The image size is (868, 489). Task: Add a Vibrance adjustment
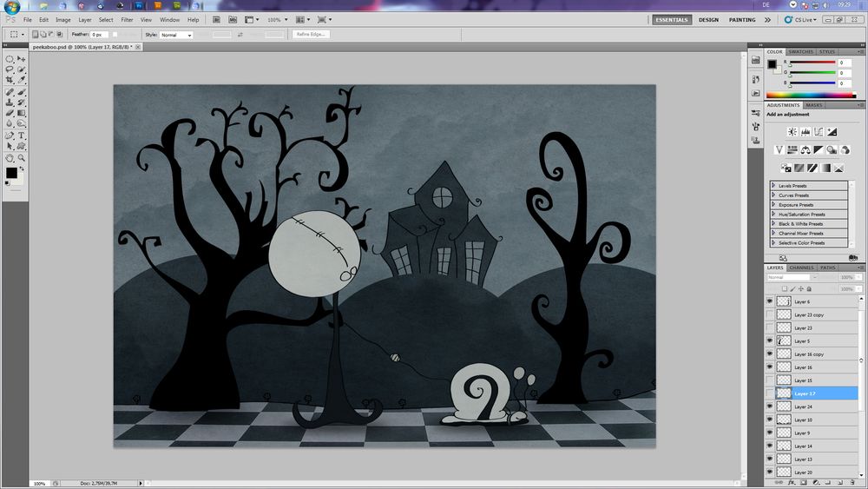pyautogui.click(x=779, y=150)
